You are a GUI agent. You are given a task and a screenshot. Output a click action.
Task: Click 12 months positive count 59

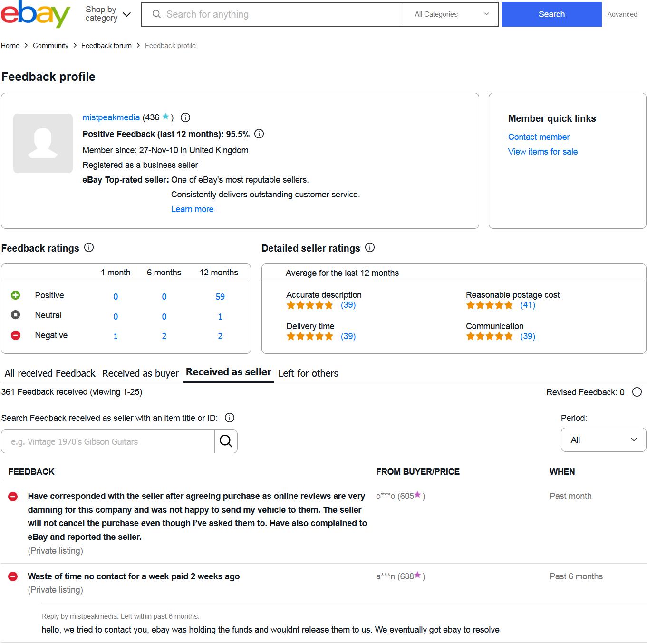pyautogui.click(x=220, y=297)
